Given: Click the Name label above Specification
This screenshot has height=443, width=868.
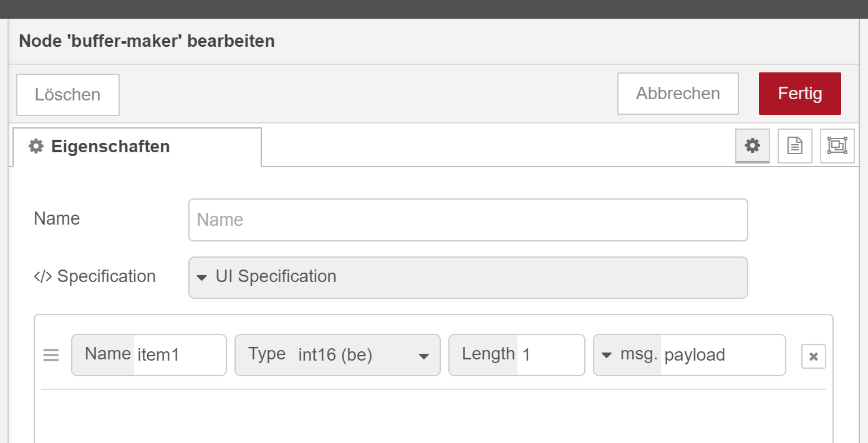Looking at the screenshot, I should click(x=57, y=218).
